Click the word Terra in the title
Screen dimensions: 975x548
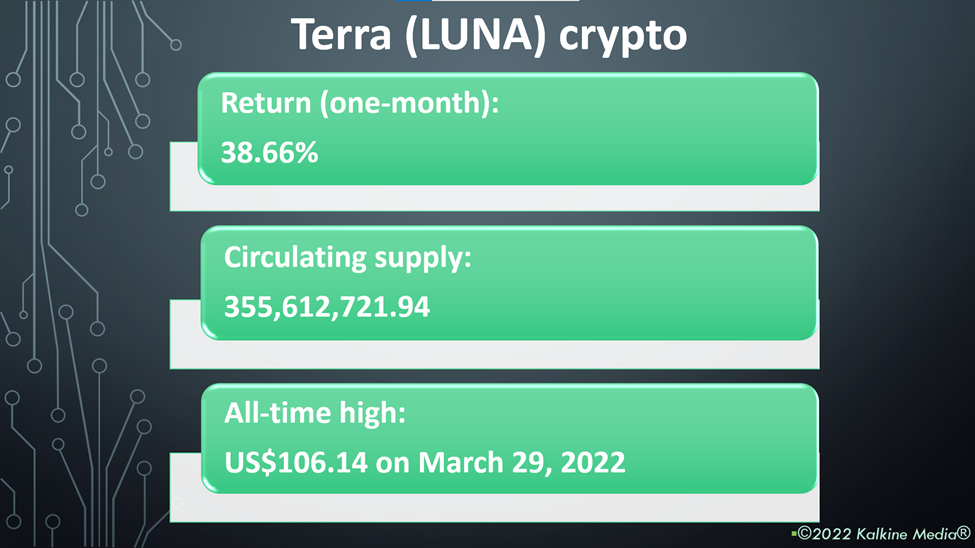tap(341, 35)
